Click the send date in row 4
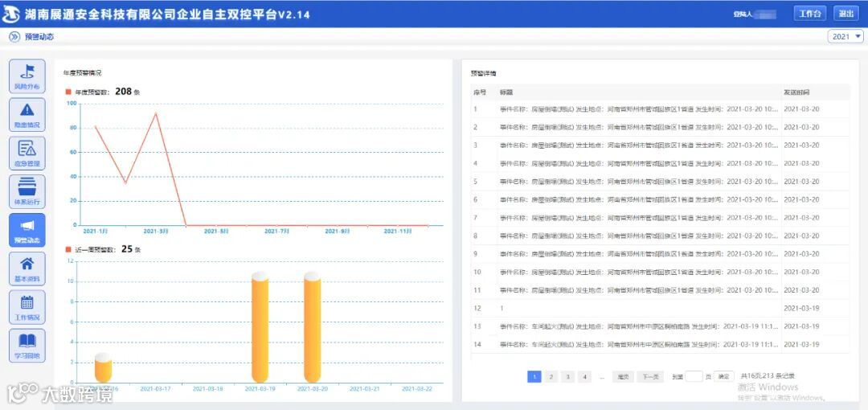Viewport: 868px width, 410px height. 801,163
